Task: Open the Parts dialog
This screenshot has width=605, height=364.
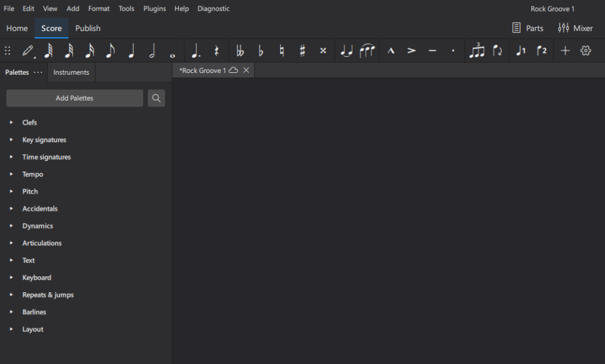Action: [528, 28]
